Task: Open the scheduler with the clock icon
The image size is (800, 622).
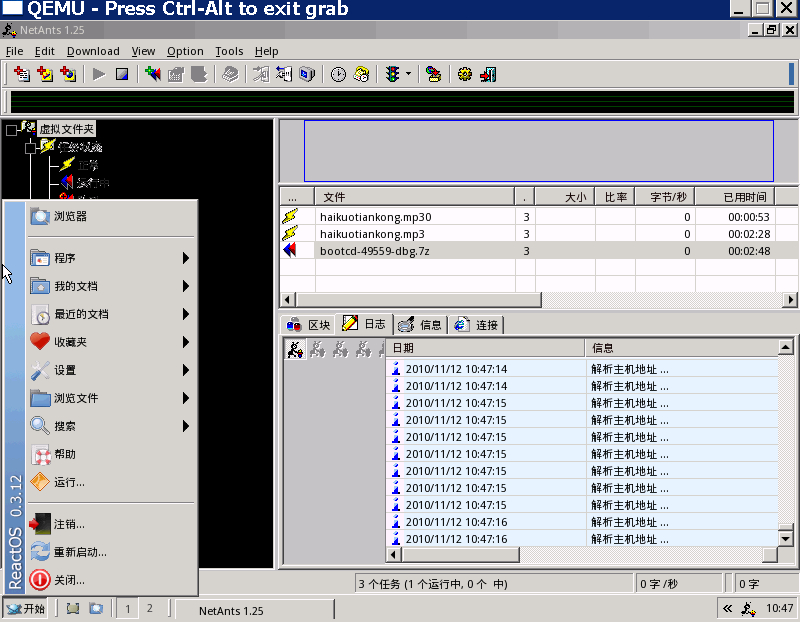Action: click(338, 74)
